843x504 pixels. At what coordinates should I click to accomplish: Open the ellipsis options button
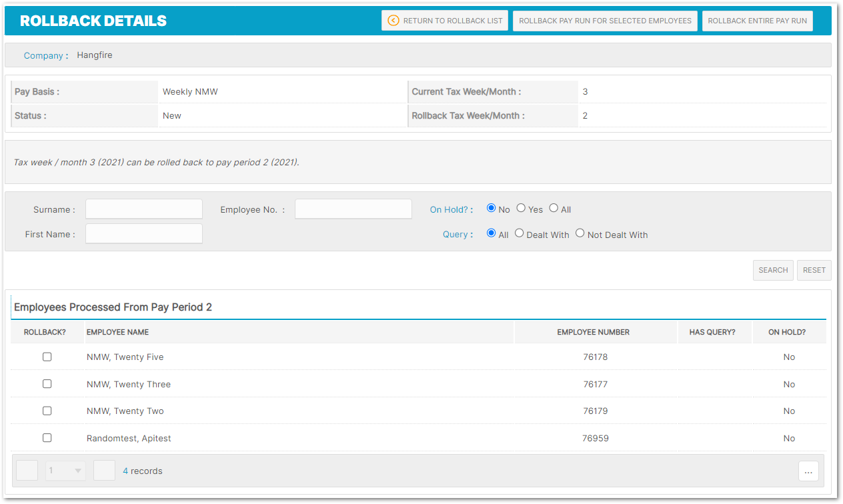point(808,471)
